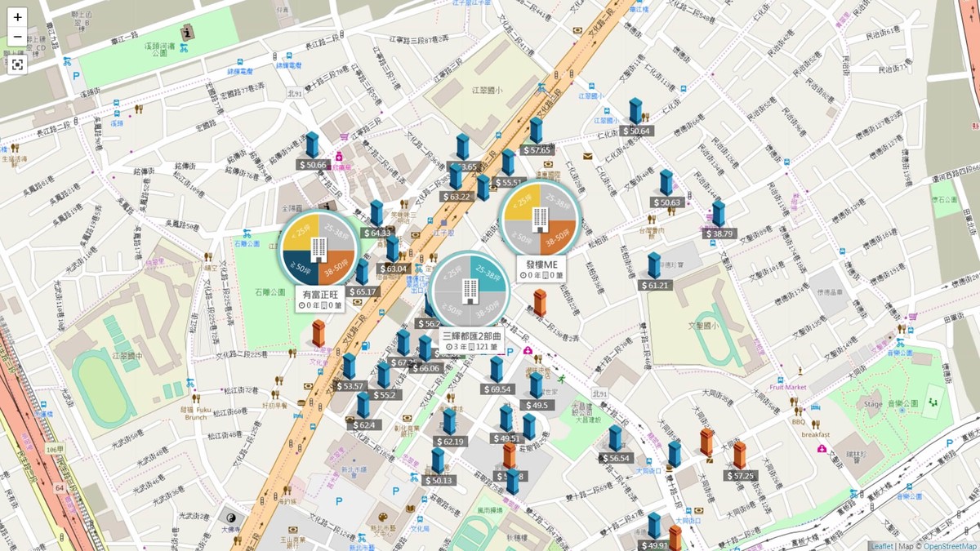Pick the blue building above $50.63
980x551 pixels.
666,182
